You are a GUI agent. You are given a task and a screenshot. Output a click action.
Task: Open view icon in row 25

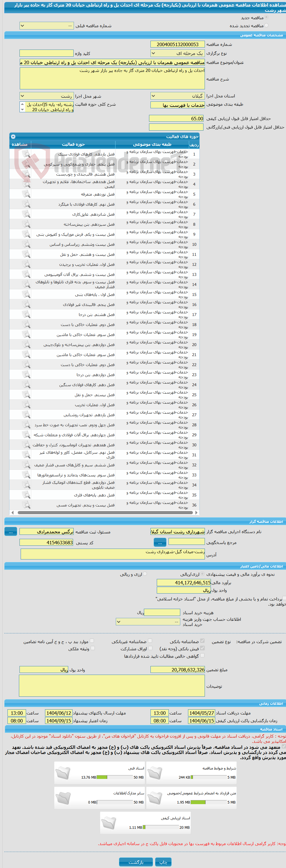pyautogui.click(x=26, y=394)
